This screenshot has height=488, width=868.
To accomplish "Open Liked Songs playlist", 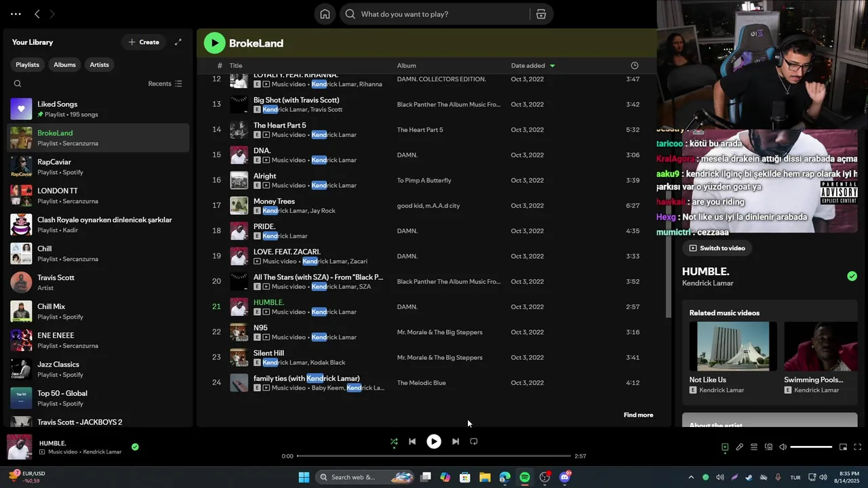I will [x=98, y=109].
